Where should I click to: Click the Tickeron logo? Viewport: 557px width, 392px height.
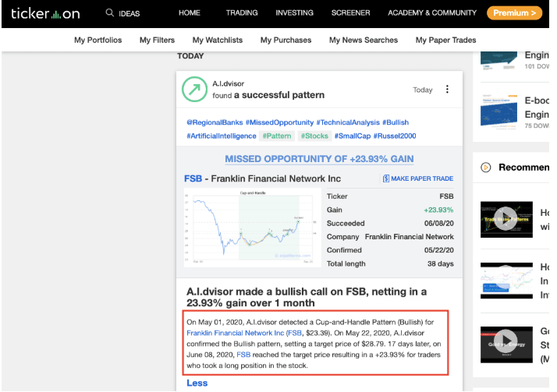(45, 13)
